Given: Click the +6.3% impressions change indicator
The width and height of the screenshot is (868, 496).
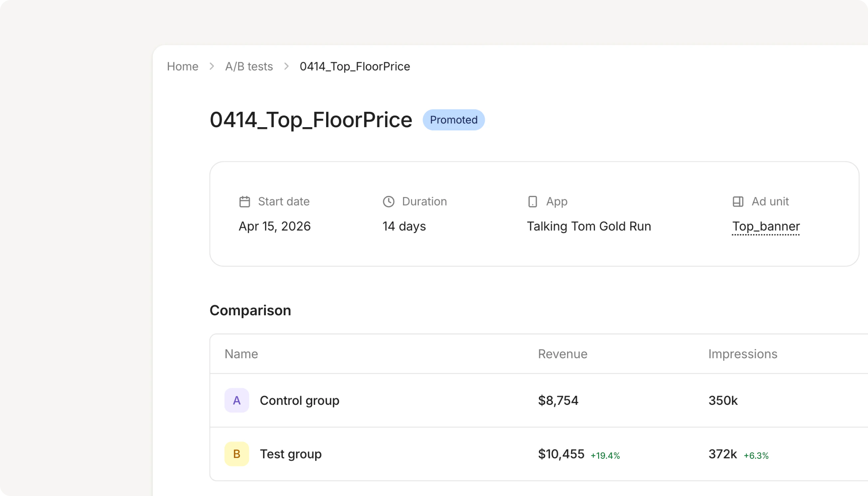Looking at the screenshot, I should 756,455.
